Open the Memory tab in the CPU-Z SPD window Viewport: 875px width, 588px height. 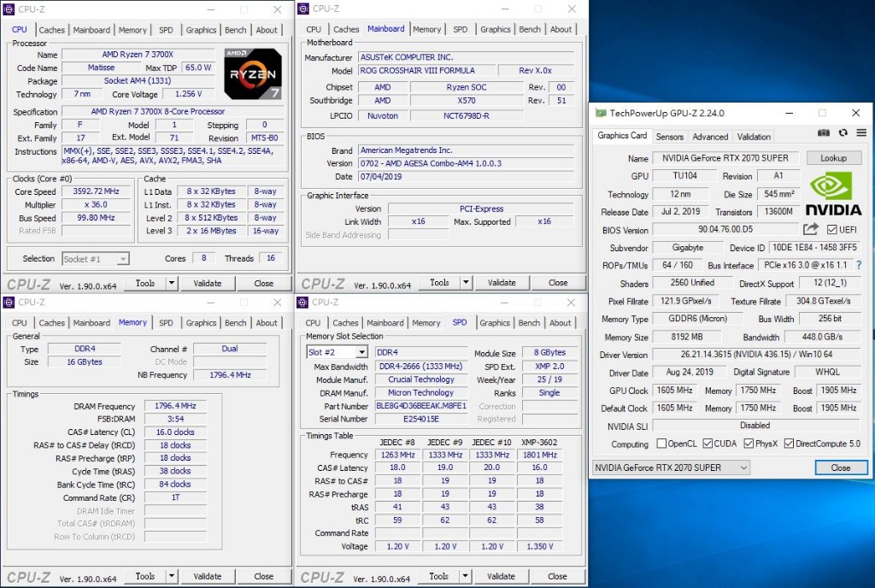[426, 323]
